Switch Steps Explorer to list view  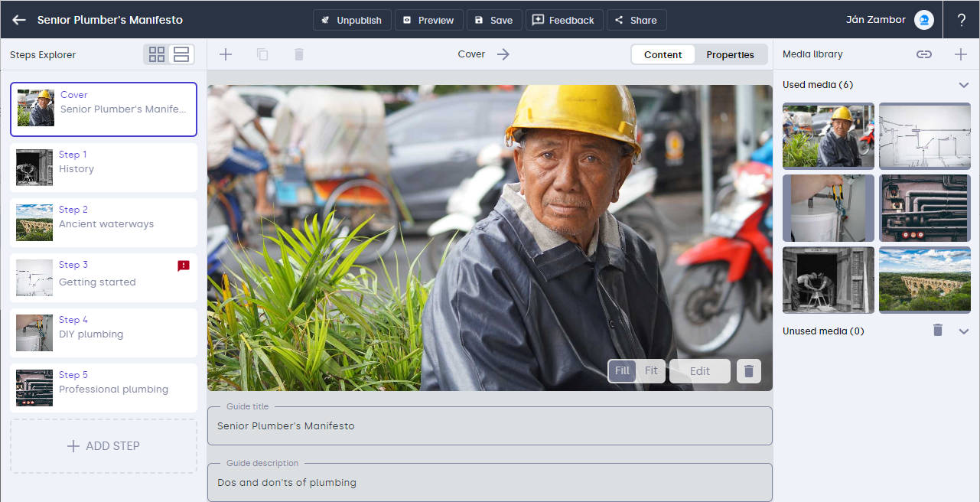coord(181,54)
